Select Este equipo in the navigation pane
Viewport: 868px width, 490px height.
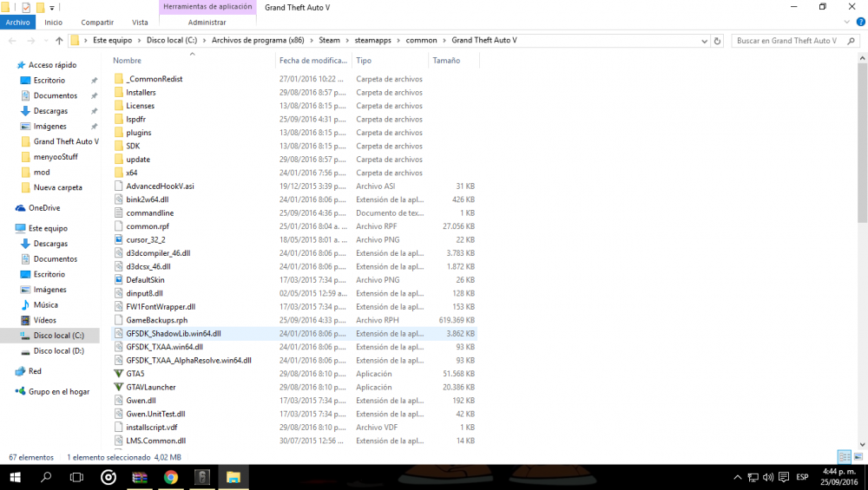(x=48, y=228)
